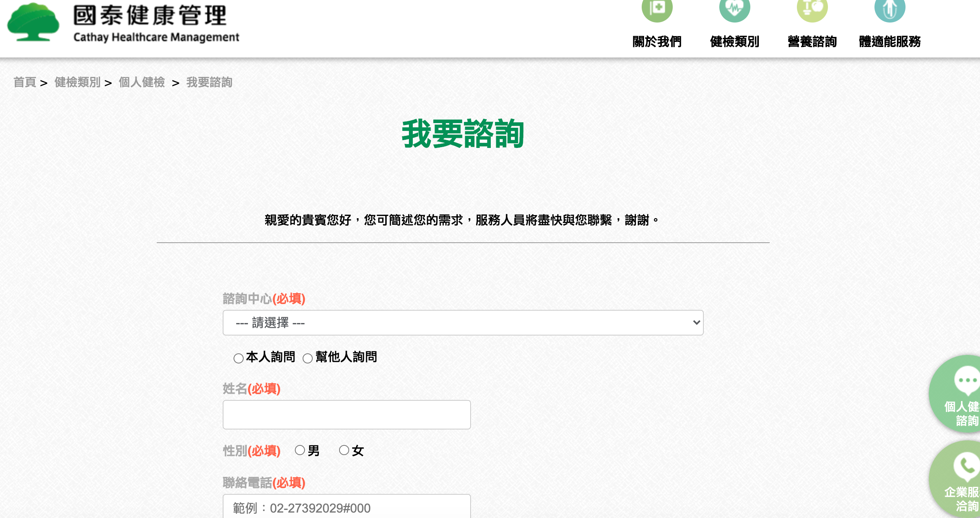Click 國泰健康管理 site title text
Image resolution: width=980 pixels, height=518 pixels.
pyautogui.click(x=150, y=16)
